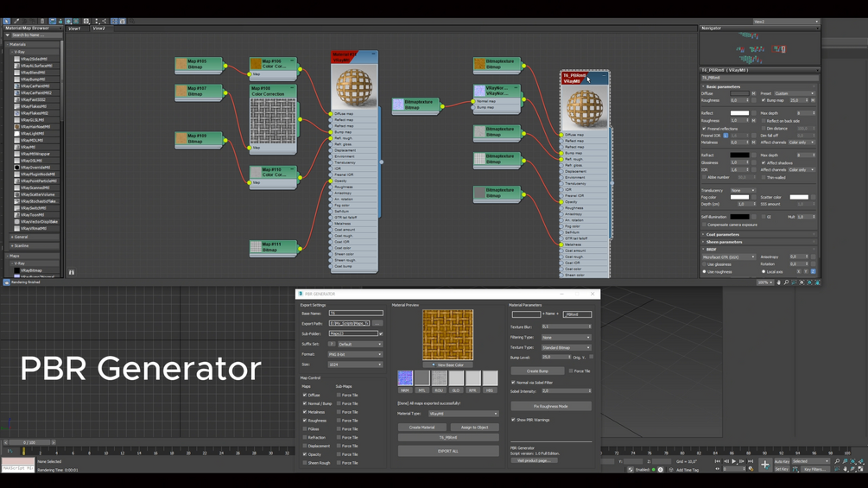Click the Scatter color swatch
This screenshot has width=868, height=488.
click(x=799, y=197)
